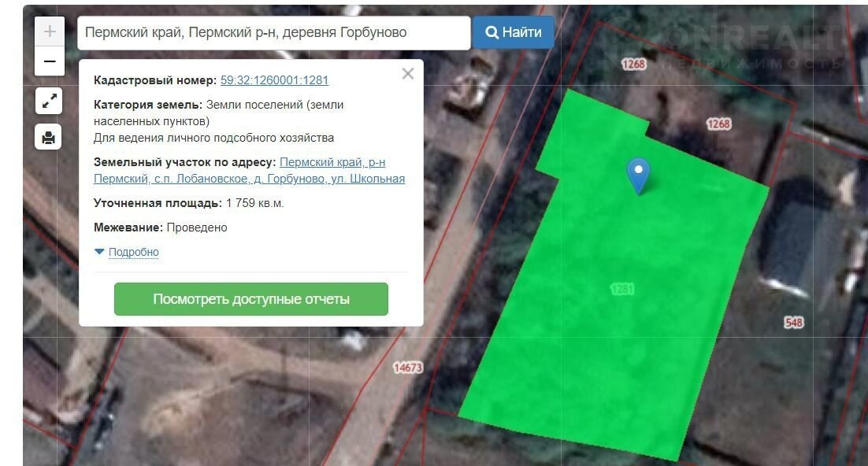
Task: Print the map using printer icon
Action: coord(49,137)
